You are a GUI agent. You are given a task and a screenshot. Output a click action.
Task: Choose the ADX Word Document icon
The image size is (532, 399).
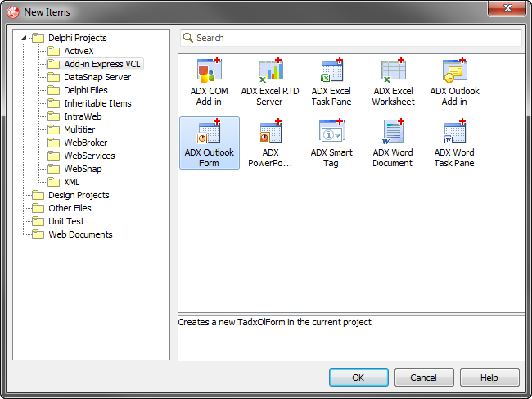tap(393, 132)
